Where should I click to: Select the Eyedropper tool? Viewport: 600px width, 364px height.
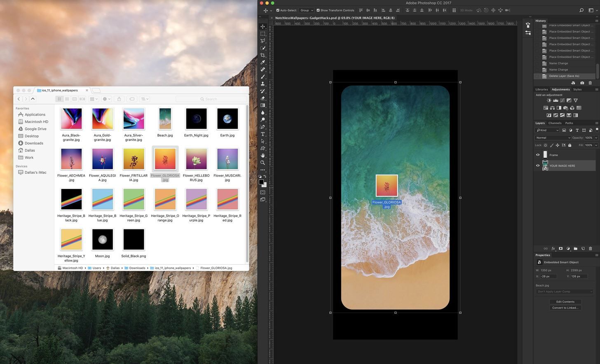(262, 62)
